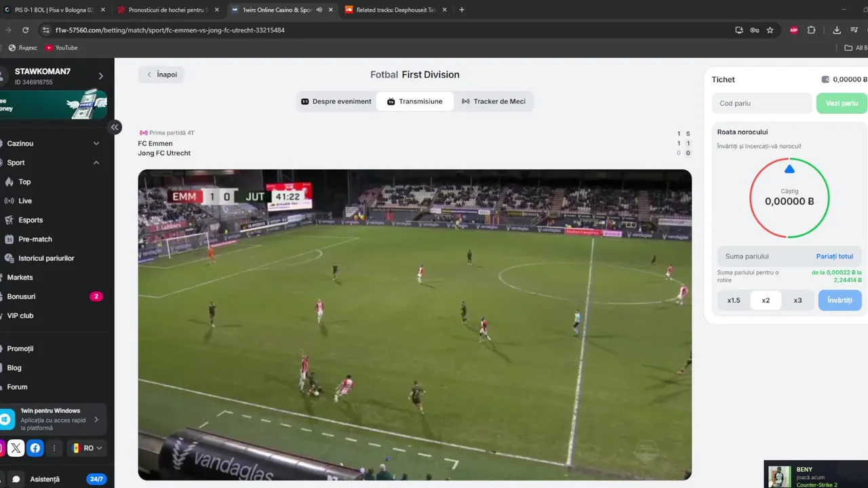Open the All Bookmarks folder

click(856, 47)
